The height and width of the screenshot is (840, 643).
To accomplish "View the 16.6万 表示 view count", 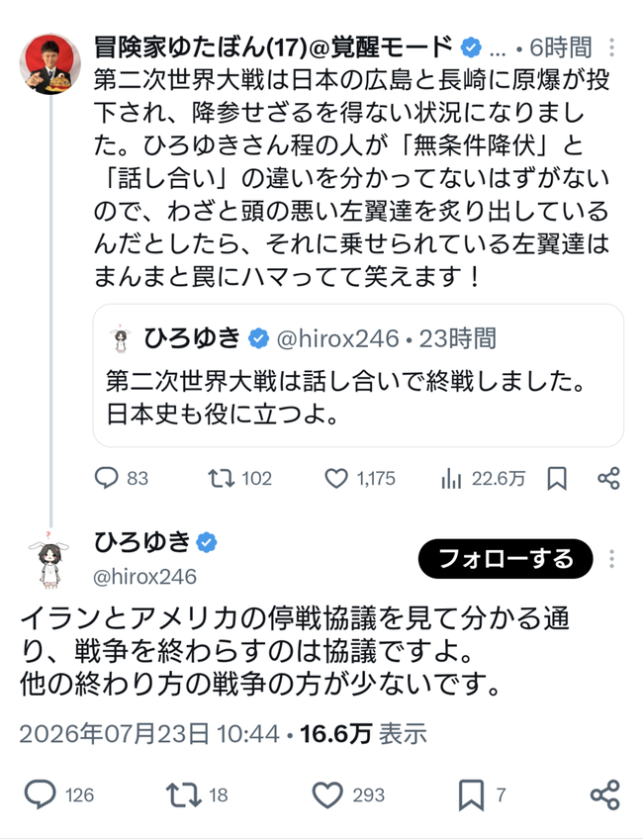I will pyautogui.click(x=363, y=733).
